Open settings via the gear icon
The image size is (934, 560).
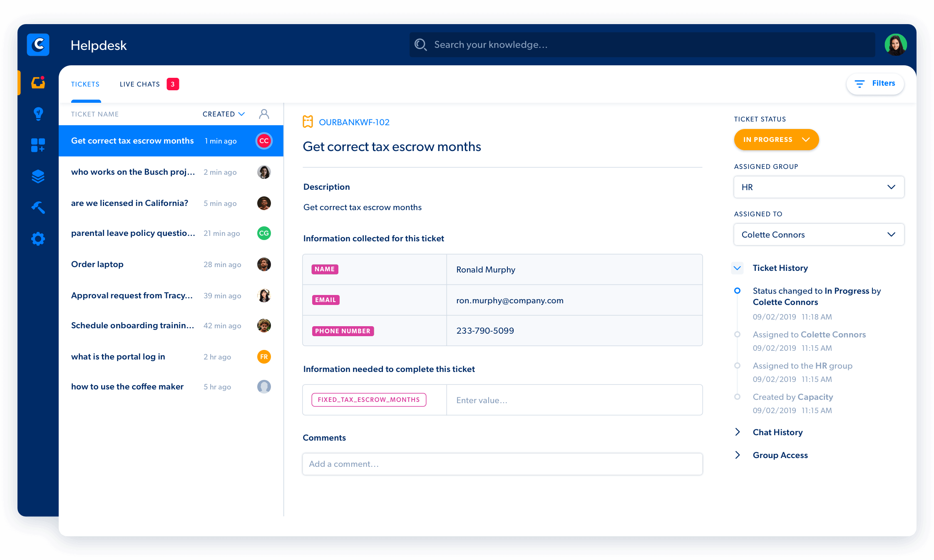38,238
